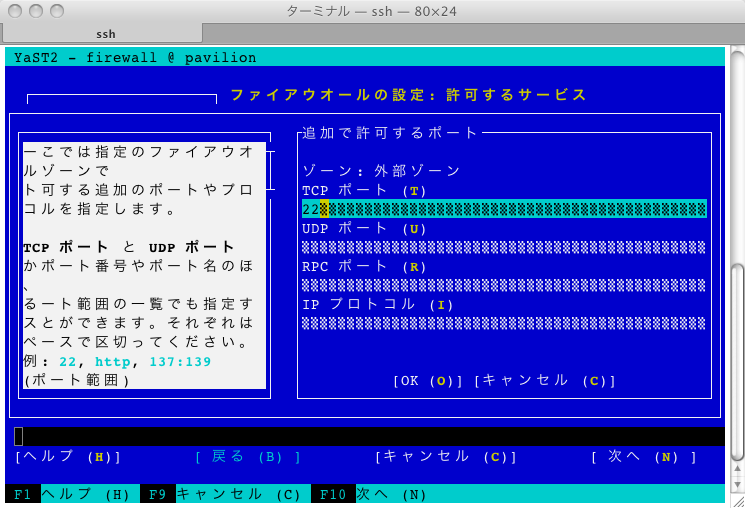Click キャンセル (C) in bottom wizard row
The width and height of the screenshot is (745, 508).
[446, 456]
